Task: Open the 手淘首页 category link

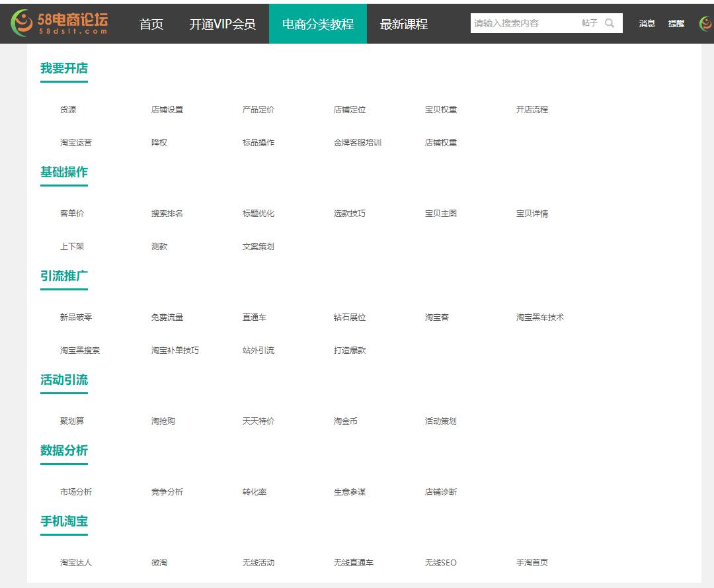Action: (532, 563)
